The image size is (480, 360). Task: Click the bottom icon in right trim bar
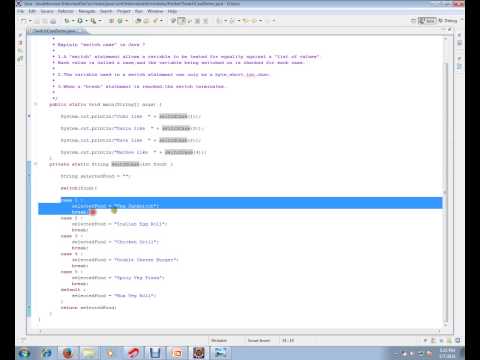[459, 67]
